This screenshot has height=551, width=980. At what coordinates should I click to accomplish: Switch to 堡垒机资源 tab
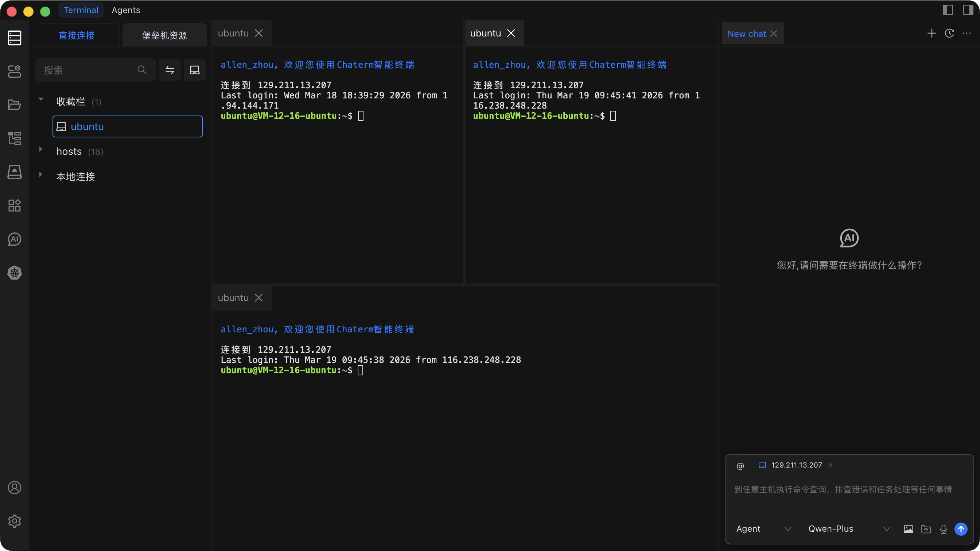(x=164, y=35)
